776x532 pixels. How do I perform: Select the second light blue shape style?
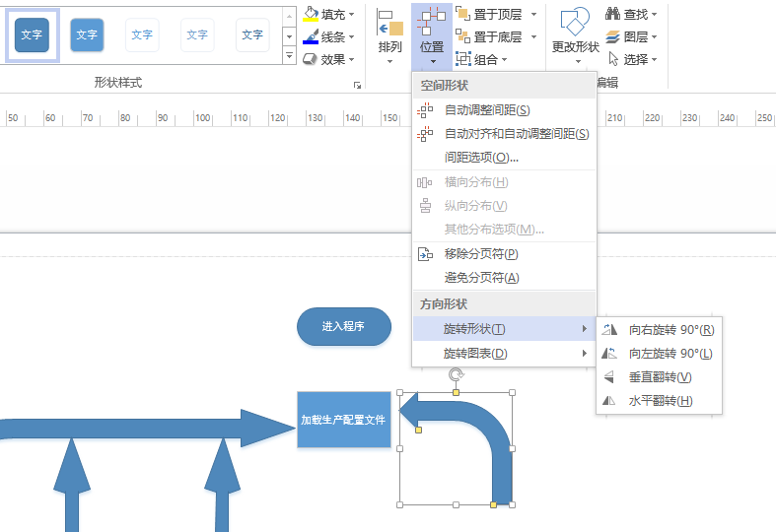tap(87, 35)
